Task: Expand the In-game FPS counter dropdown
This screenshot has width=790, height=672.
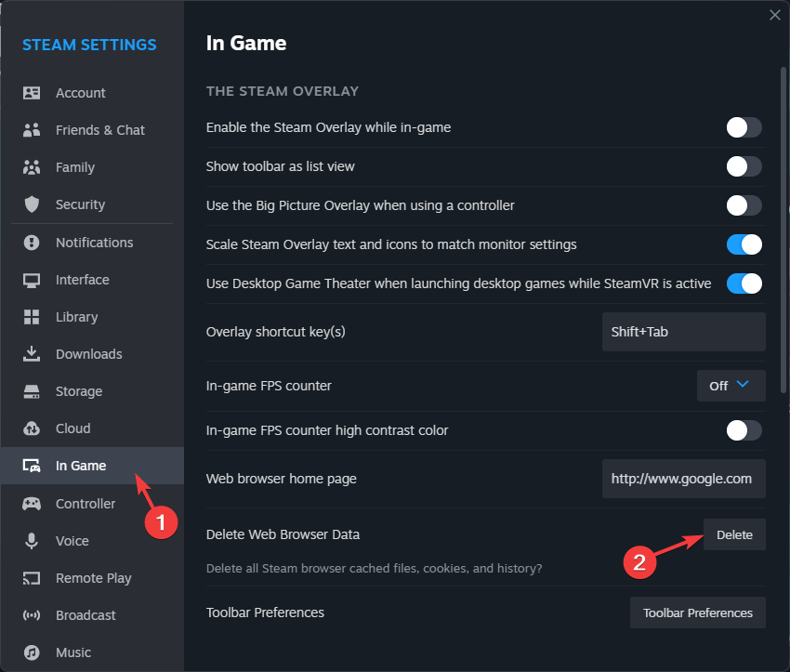Action: [x=731, y=386]
